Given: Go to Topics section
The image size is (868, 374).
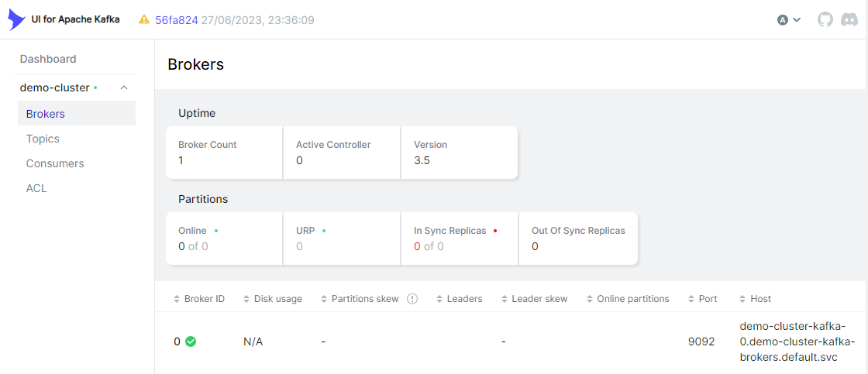Looking at the screenshot, I should tap(43, 139).
